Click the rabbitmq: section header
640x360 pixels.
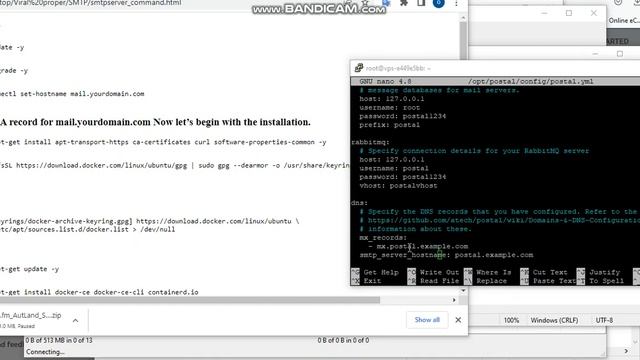(370, 142)
